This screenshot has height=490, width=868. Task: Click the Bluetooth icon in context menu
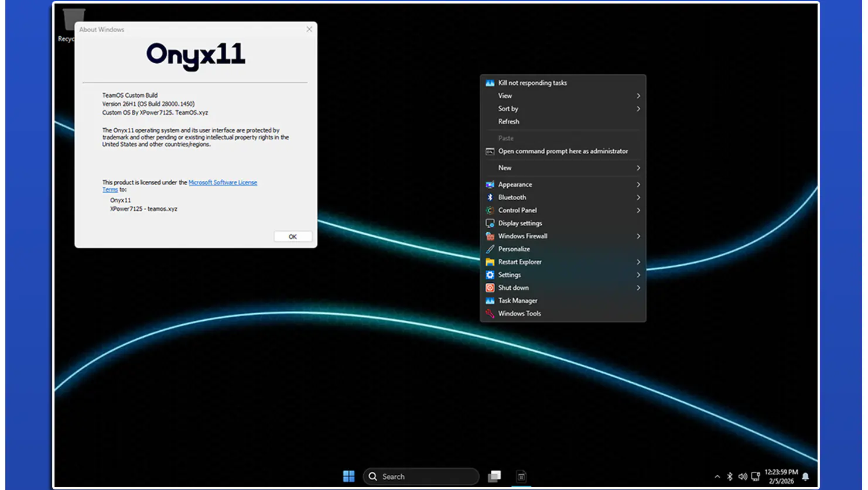click(490, 197)
